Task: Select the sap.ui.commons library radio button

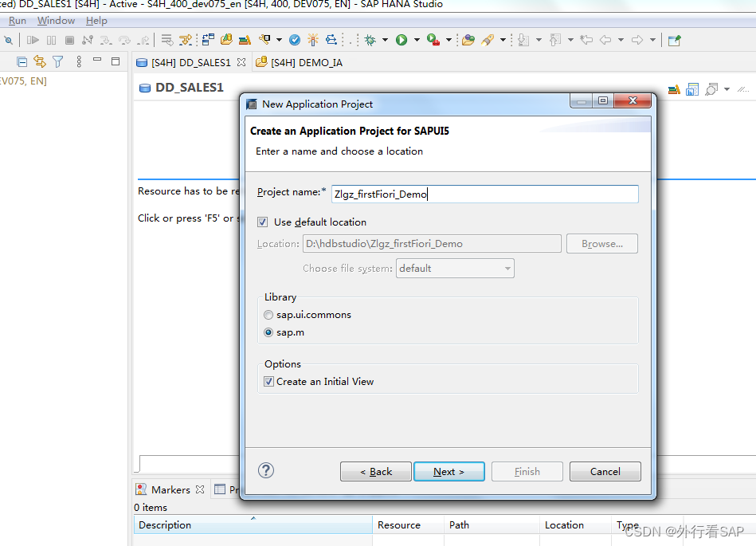Action: point(268,315)
